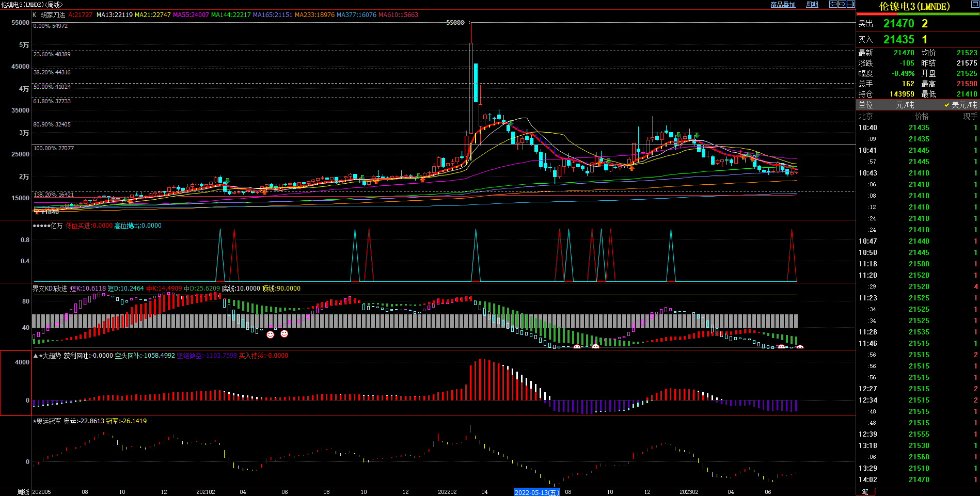Click the right arrow next-contract icon

click(x=842, y=4)
